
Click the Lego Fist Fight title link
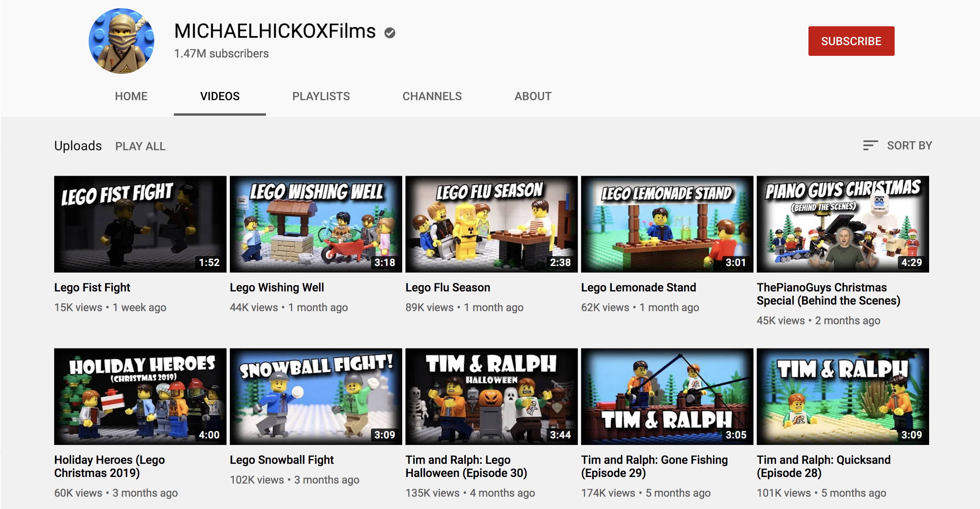pos(92,287)
